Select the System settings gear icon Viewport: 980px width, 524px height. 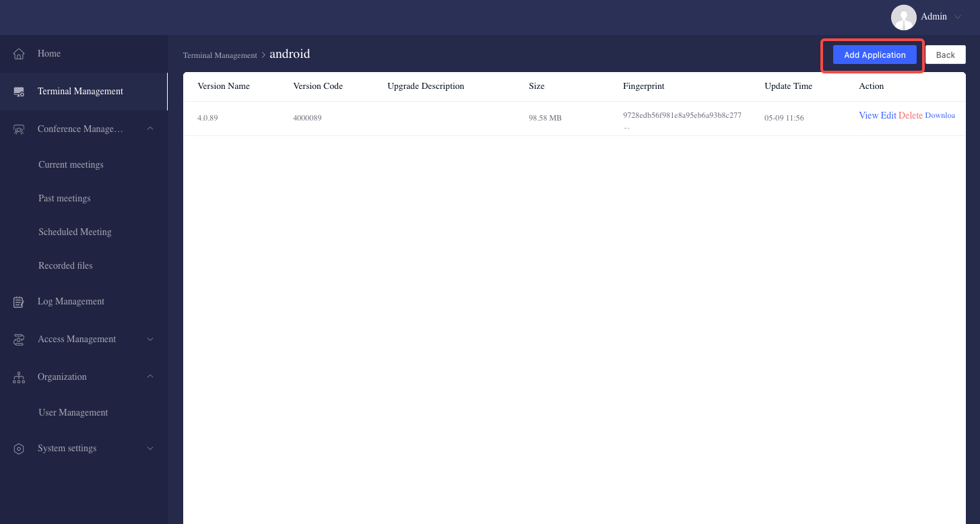coord(19,448)
